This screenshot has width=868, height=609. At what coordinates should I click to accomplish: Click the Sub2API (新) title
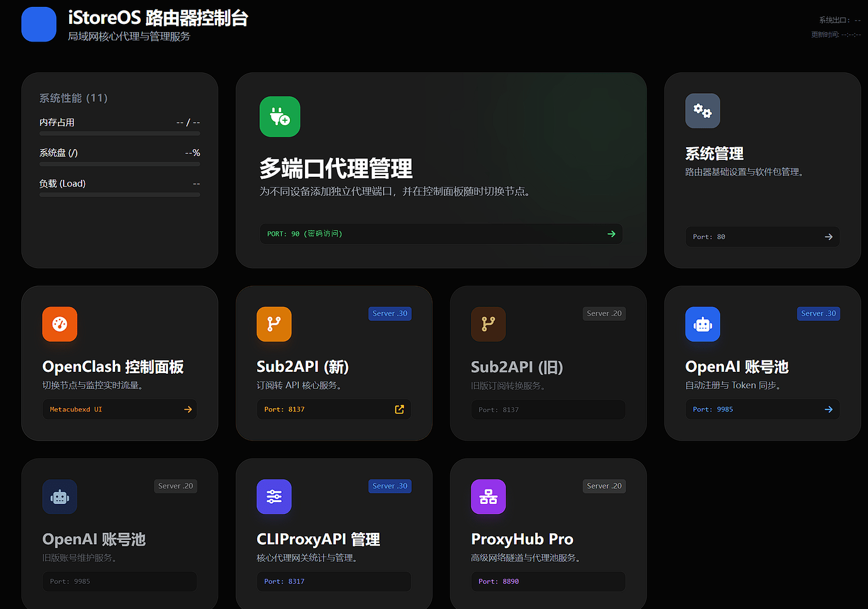pyautogui.click(x=303, y=367)
